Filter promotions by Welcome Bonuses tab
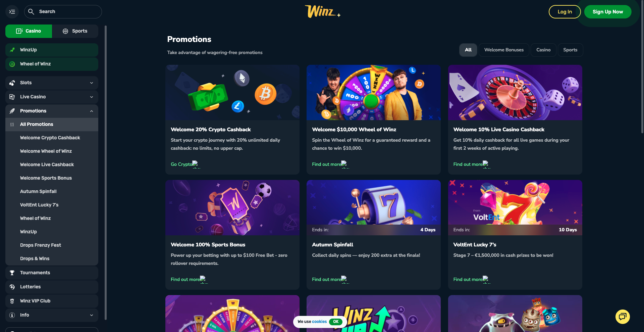Screen dimensions: 644x332 click(x=504, y=50)
